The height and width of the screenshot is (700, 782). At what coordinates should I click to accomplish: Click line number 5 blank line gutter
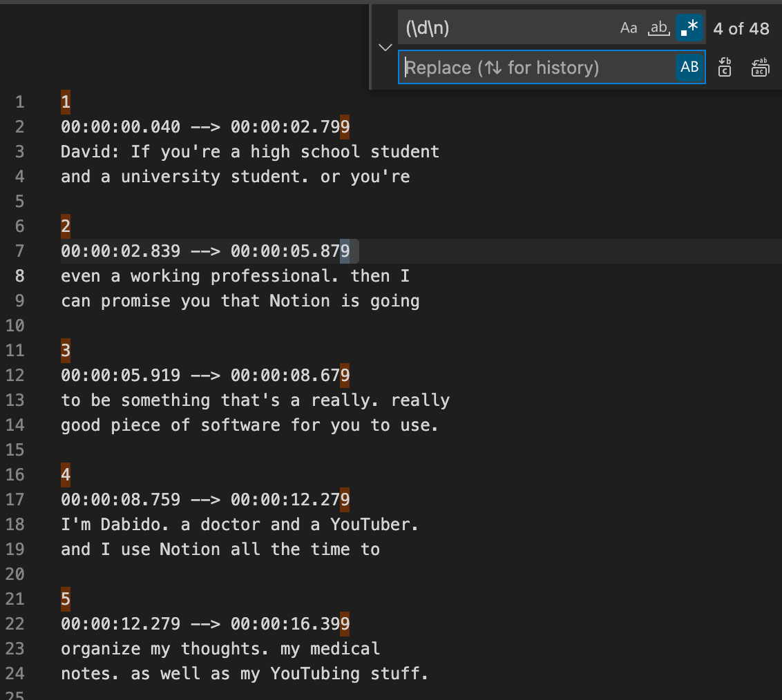click(x=19, y=202)
